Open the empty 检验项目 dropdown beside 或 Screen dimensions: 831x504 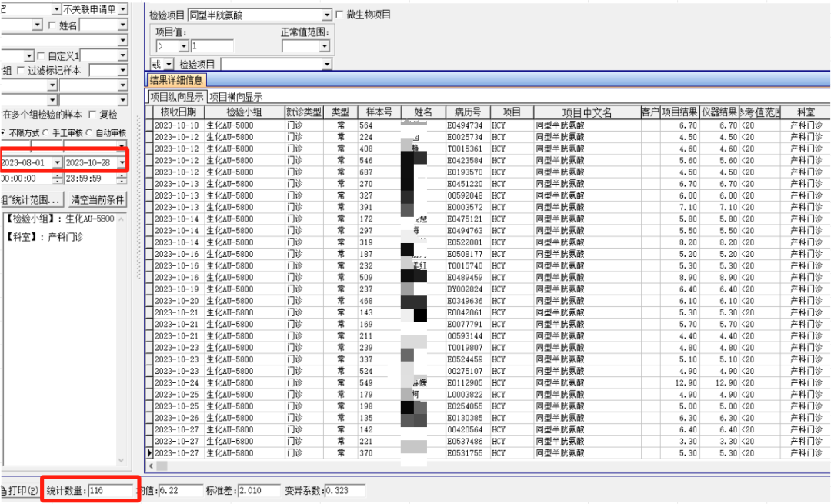pos(326,65)
